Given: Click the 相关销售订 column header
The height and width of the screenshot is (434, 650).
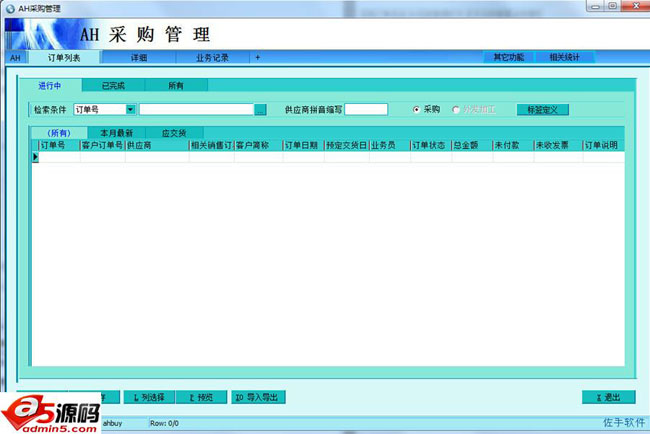Looking at the screenshot, I should [212, 145].
